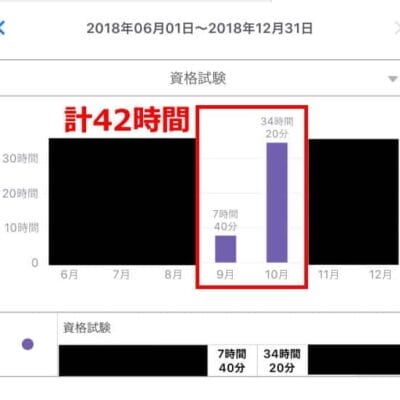Click the 12月 axis label
Screen dimensions: 400x400
coord(380,275)
